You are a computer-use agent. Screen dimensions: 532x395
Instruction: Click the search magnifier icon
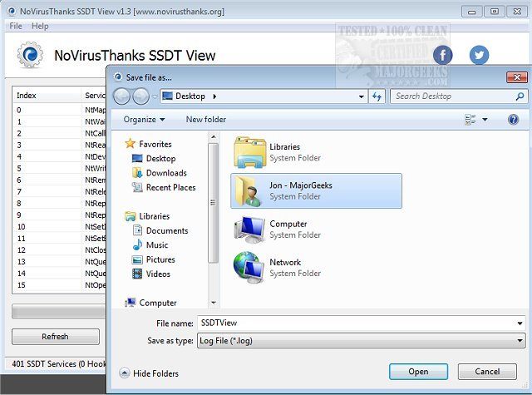click(x=520, y=96)
